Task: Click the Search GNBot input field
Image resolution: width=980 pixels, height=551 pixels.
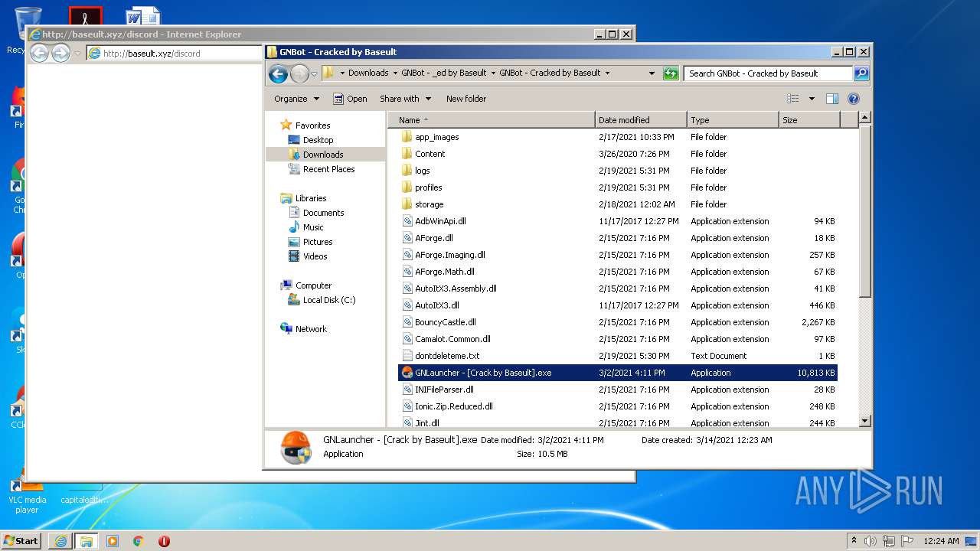Action: [x=768, y=73]
